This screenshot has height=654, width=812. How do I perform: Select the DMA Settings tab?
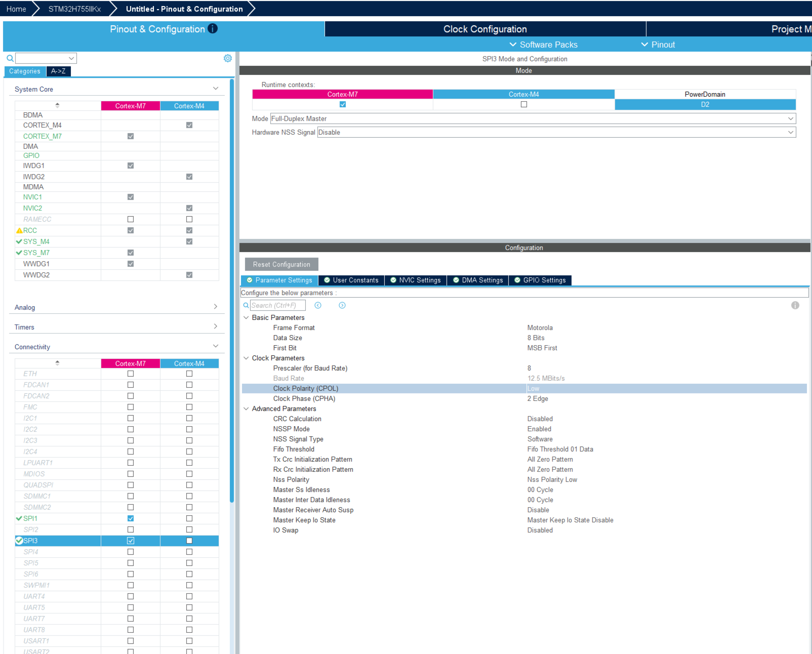coord(478,280)
